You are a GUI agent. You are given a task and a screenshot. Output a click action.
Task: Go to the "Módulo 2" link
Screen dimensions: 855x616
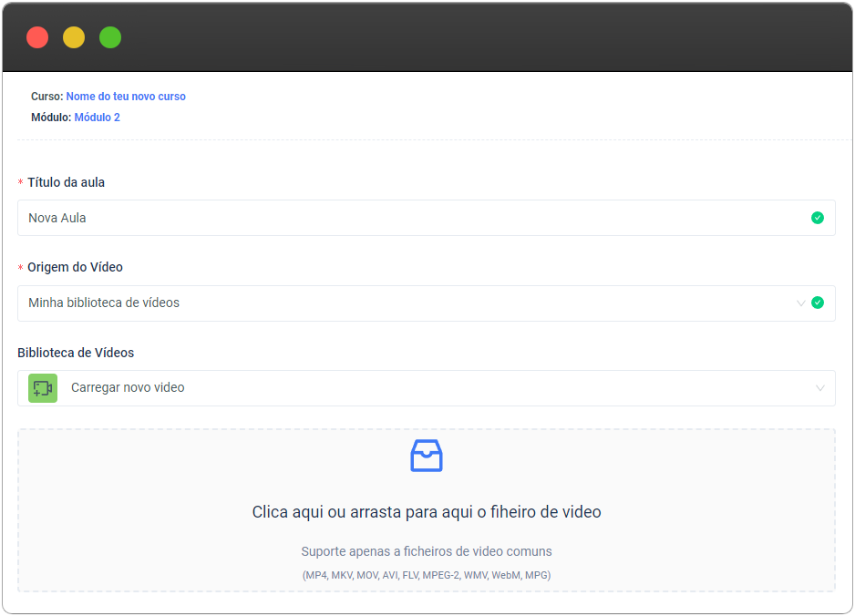[97, 118]
